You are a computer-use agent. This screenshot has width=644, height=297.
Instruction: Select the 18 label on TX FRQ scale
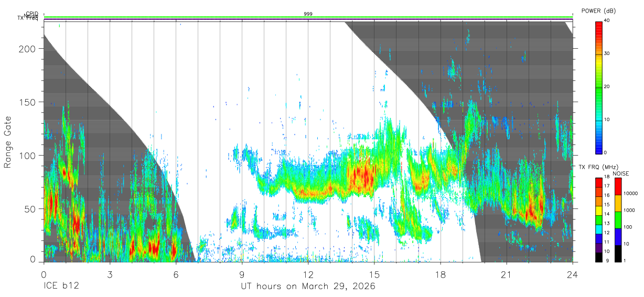point(606,177)
